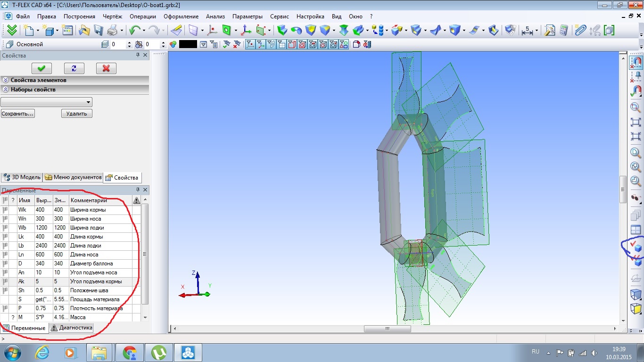Click the green checkmark apply icon
Screen dimensions: 644x362
coord(41,68)
